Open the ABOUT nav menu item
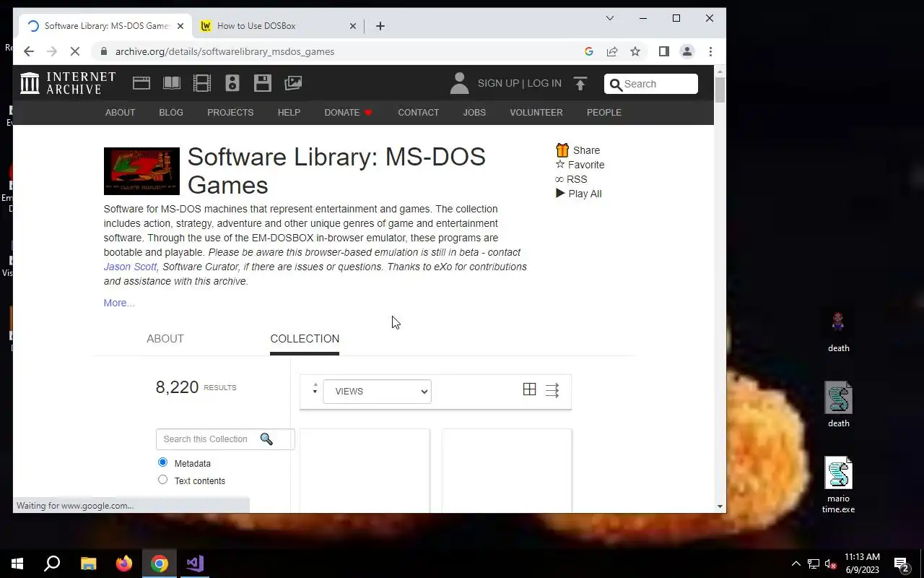 (120, 112)
